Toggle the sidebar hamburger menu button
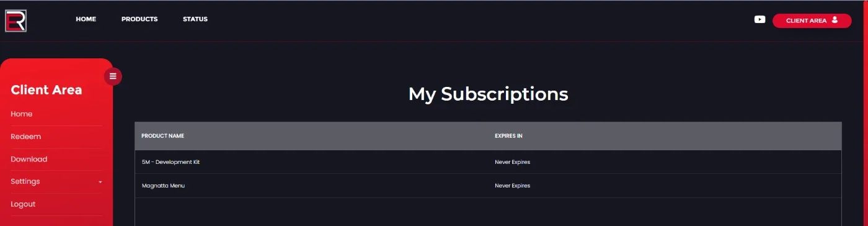Screen dimensions: 868x226 click(113, 76)
